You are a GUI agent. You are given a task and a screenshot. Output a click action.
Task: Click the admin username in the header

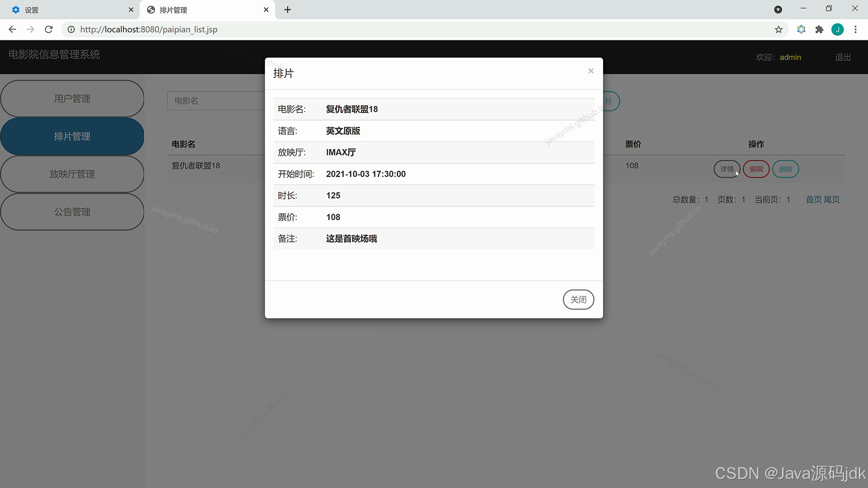[x=790, y=57]
